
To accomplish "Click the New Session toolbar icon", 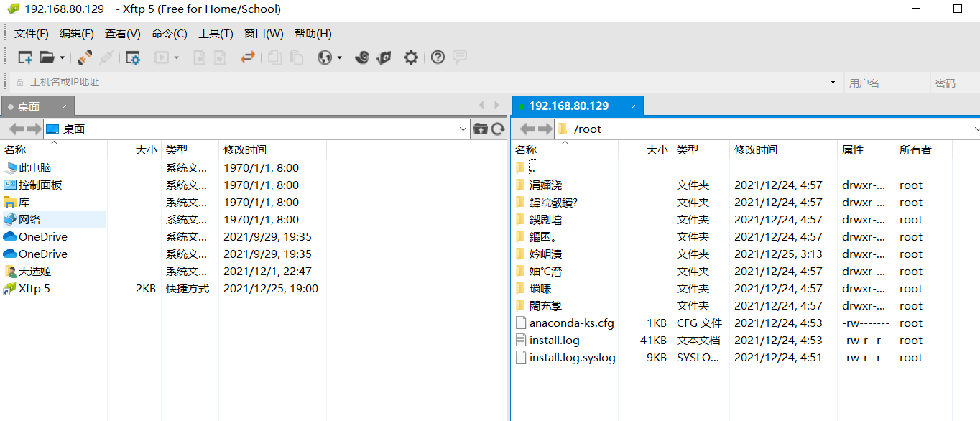I will 25,57.
